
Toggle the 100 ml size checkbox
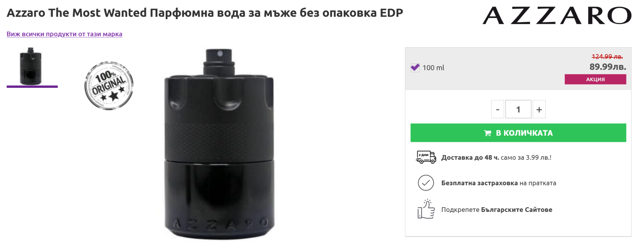(415, 68)
